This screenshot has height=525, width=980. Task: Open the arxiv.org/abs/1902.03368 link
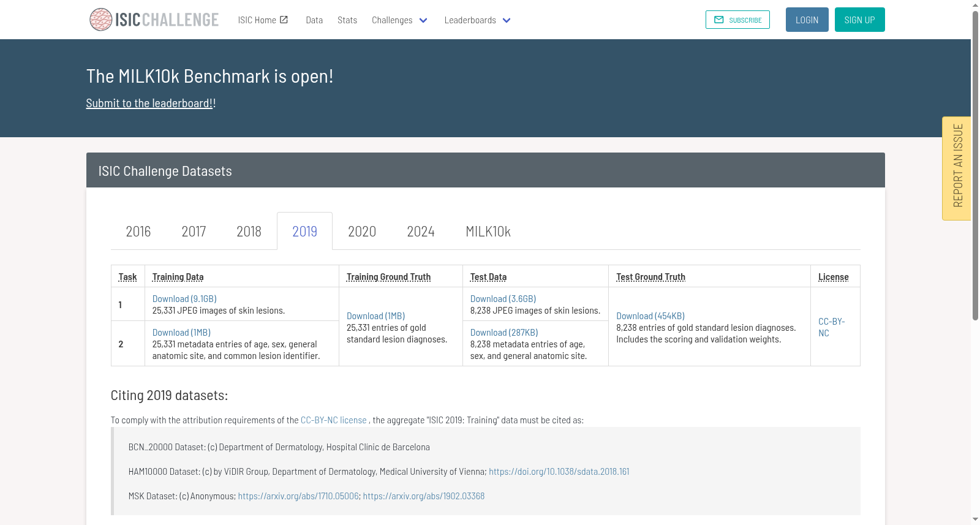[424, 496]
